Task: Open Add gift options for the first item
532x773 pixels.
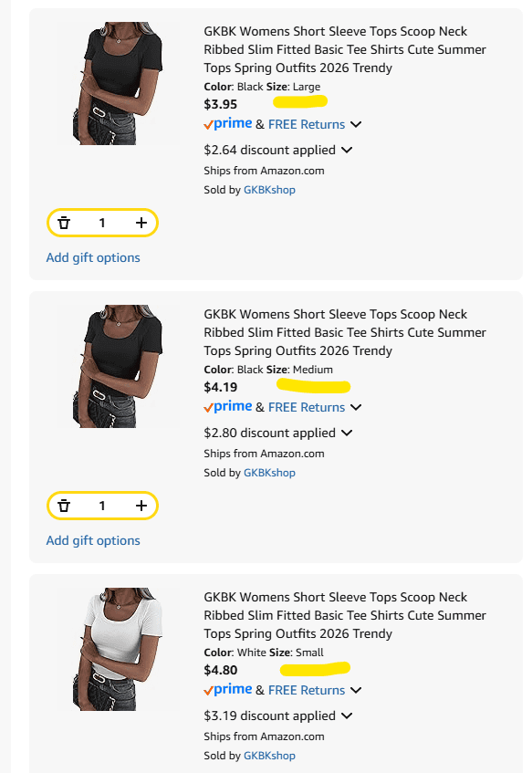Action: point(92,257)
